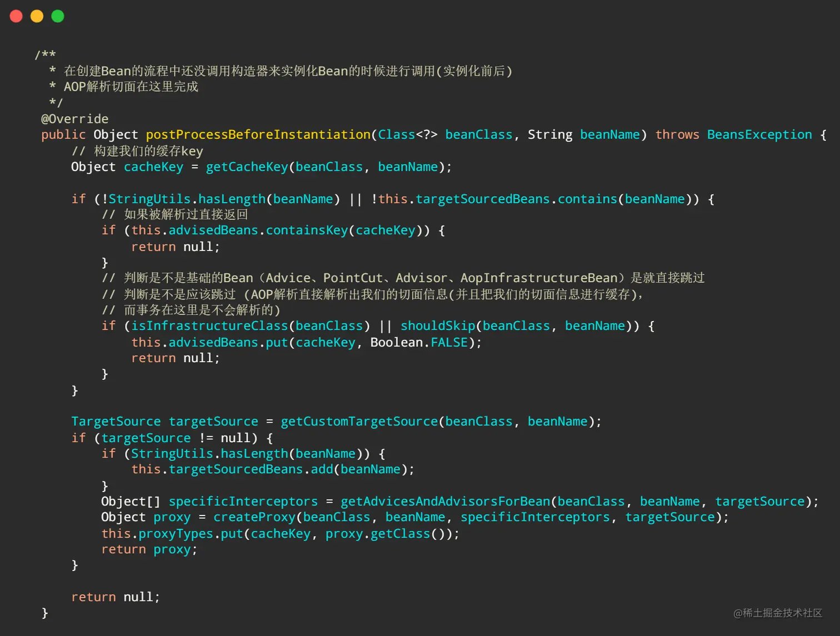840x636 pixels.
Task: Click the @Override annotation
Action: 74,118
